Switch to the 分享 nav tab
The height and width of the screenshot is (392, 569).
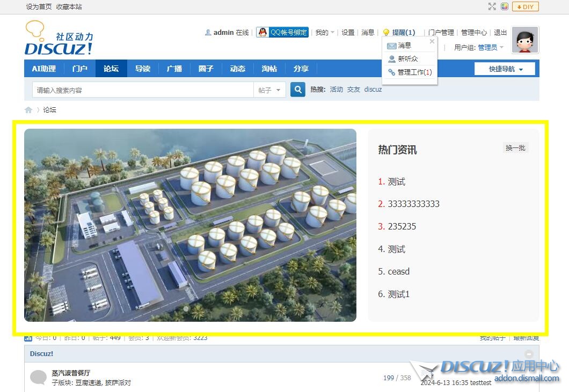pos(301,69)
